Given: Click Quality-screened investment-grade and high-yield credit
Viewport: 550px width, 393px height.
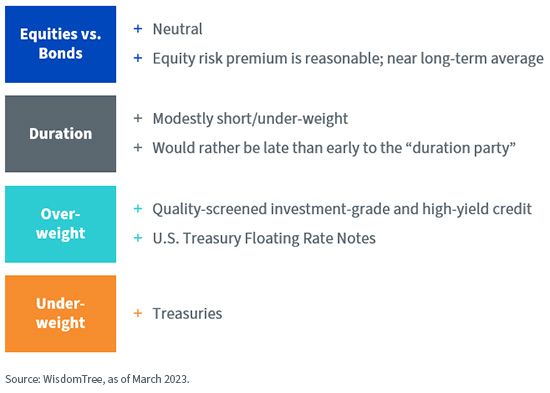Looking at the screenshot, I should click(x=342, y=209).
